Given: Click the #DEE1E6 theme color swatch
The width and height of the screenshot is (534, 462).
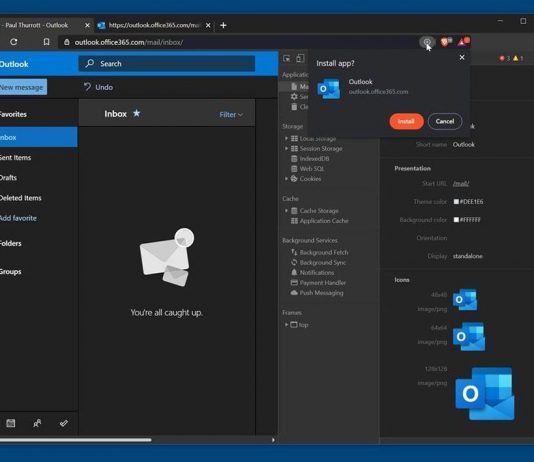Looking at the screenshot, I should (456, 202).
